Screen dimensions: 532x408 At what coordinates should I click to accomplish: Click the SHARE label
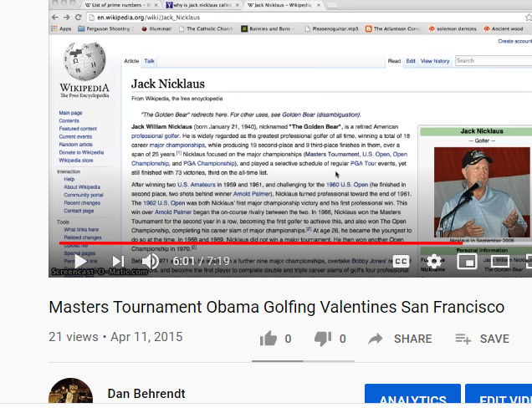[x=413, y=339]
